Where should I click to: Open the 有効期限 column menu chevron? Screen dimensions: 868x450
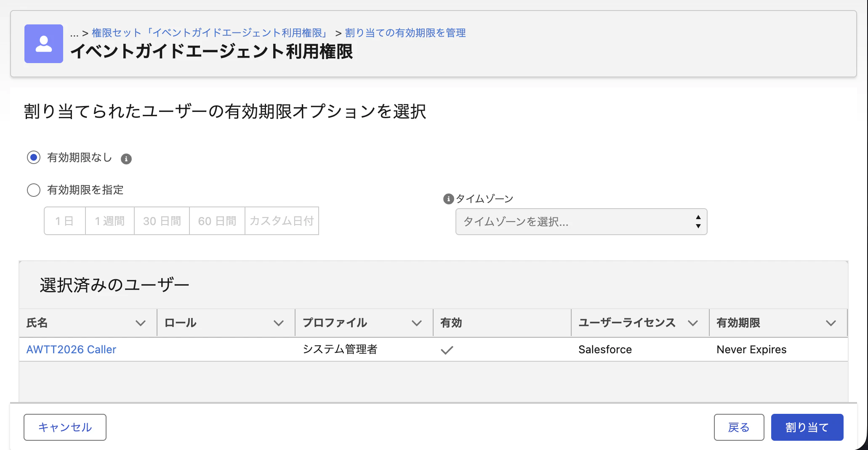point(831,323)
